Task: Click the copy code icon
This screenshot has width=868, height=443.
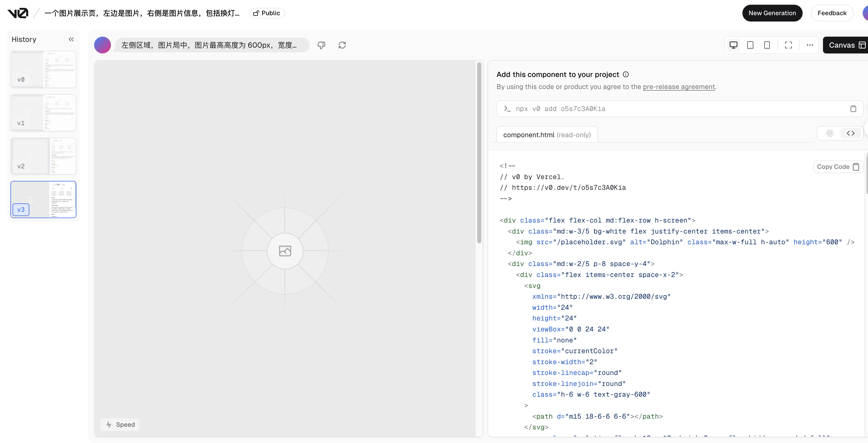Action: click(857, 166)
